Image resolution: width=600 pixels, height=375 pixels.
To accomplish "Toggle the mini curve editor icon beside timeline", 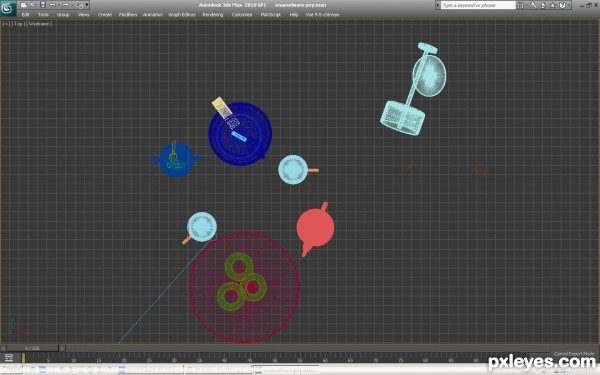I will coord(8,358).
